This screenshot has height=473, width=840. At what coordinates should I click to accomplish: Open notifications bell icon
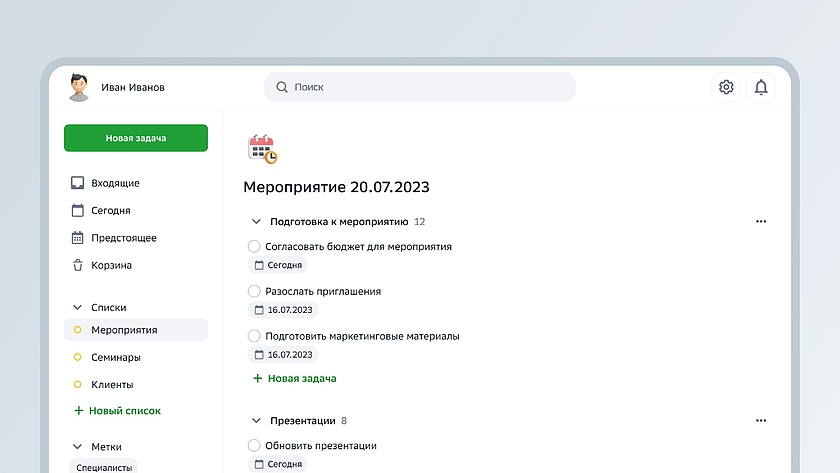(x=761, y=87)
